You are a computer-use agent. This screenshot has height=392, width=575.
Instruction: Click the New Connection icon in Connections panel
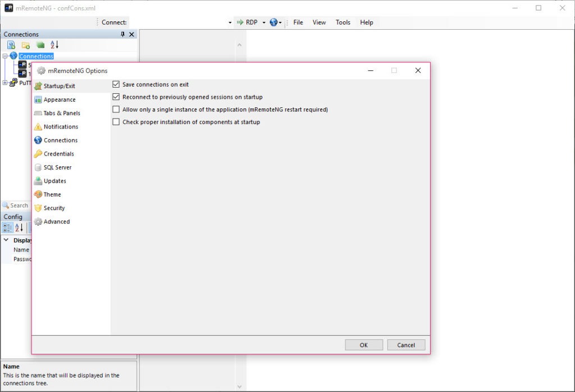click(11, 45)
